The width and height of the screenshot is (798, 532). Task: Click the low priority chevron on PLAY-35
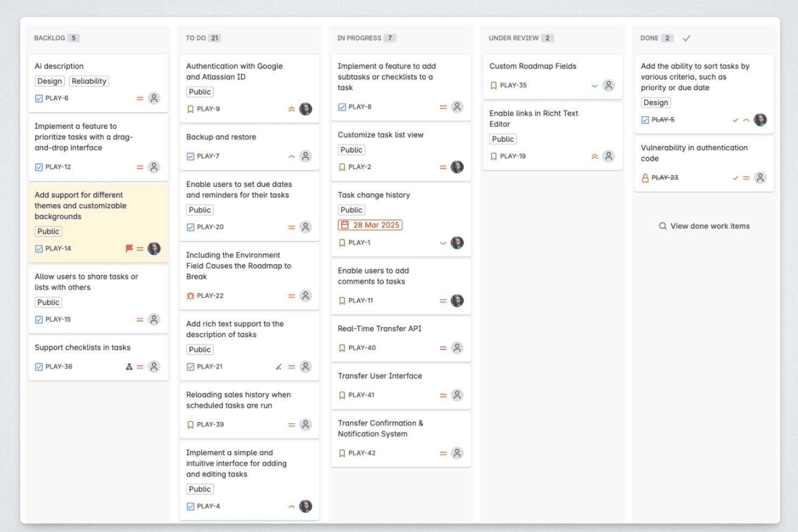[595, 86]
